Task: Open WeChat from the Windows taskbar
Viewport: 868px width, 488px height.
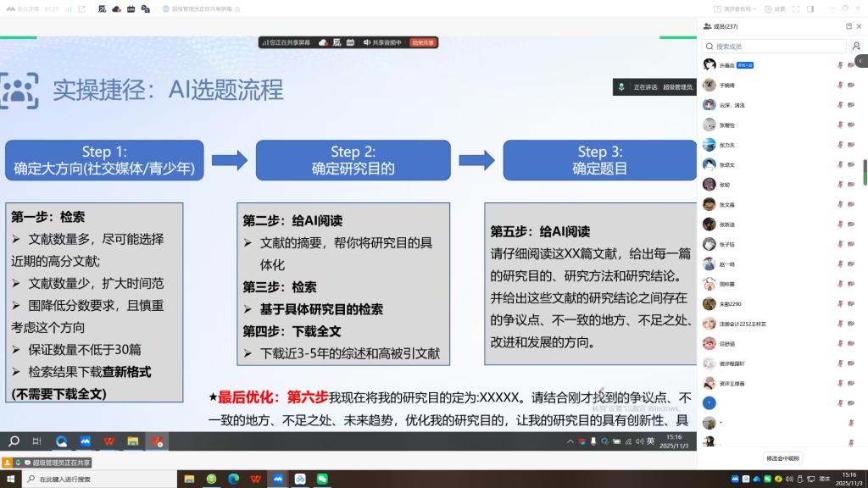Action: coord(321,479)
